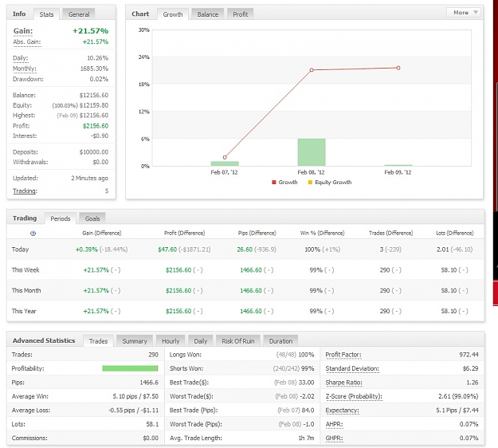Click the +21.57% Gain value

pyautogui.click(x=91, y=31)
